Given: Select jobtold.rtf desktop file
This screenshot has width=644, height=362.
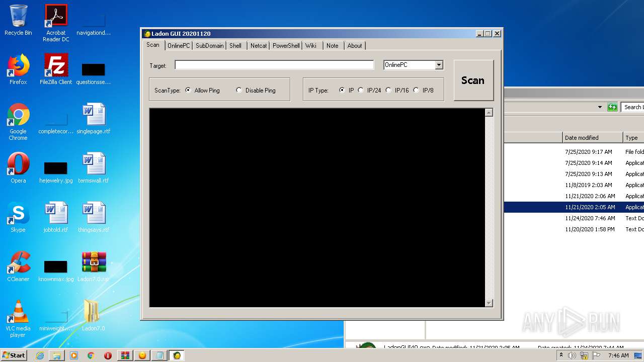Looking at the screenshot, I should (56, 218).
